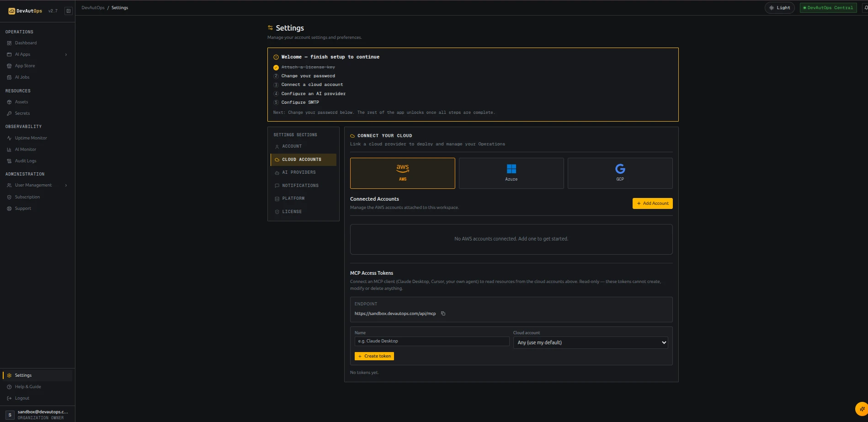Viewport: 868px width, 422px height.
Task: Open the Cloud account dropdown
Action: pos(591,342)
